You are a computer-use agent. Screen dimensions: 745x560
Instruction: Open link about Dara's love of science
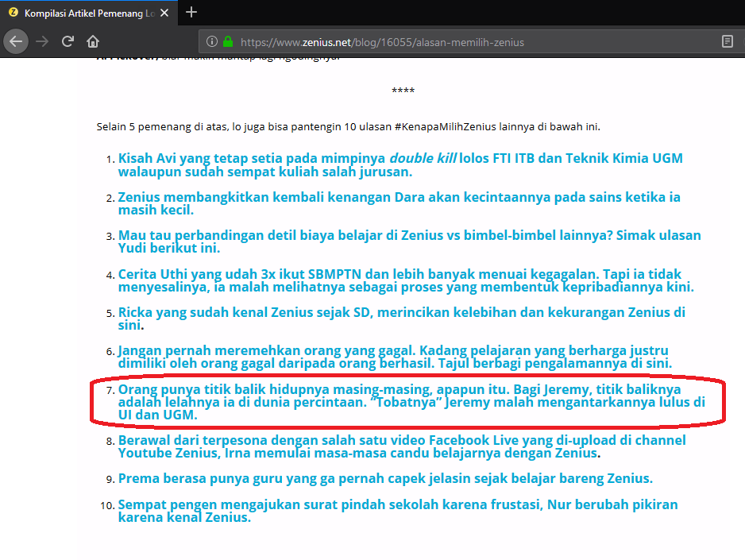tap(399, 203)
